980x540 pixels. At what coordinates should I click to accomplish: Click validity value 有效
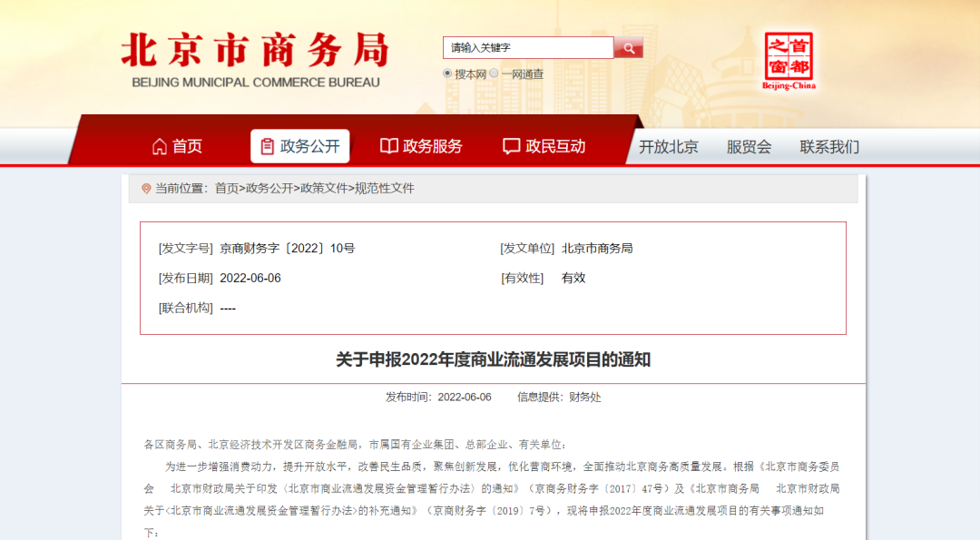point(573,278)
